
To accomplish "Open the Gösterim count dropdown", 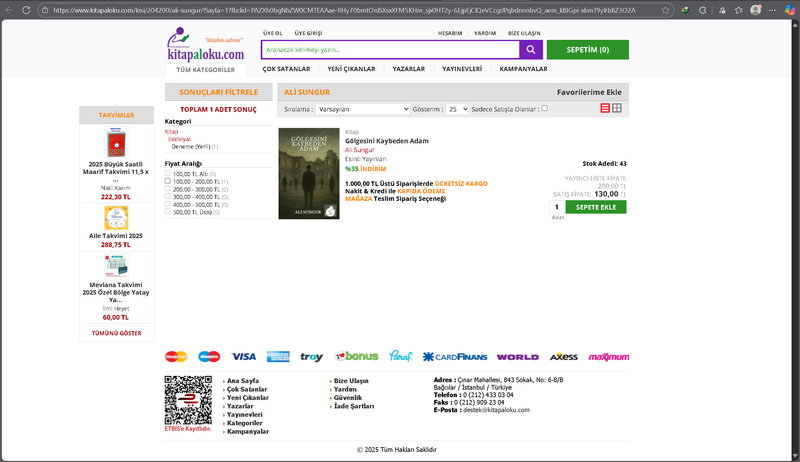I will point(457,108).
